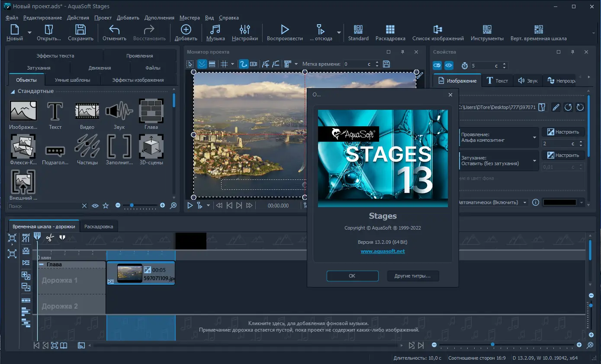This screenshot has height=364, width=601.
Task: Click the rotate-left icon in the Изображение panel
Action: (x=568, y=107)
